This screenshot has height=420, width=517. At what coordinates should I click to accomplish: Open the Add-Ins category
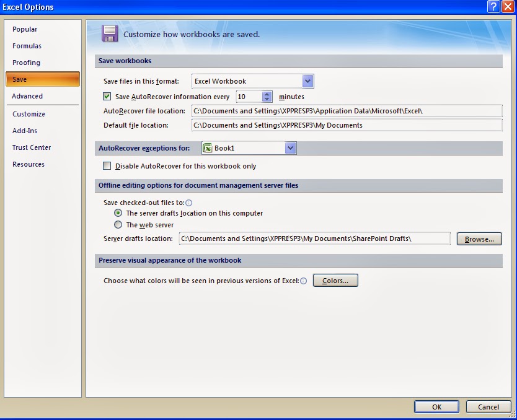point(25,131)
